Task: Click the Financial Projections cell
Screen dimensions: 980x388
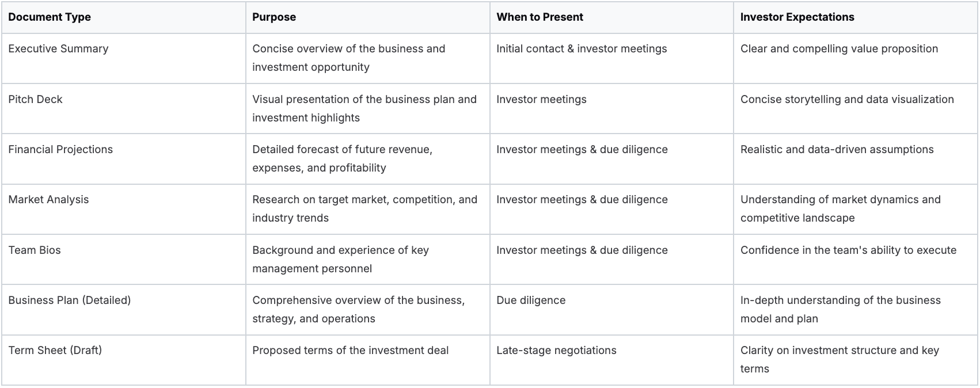Action: point(60,150)
